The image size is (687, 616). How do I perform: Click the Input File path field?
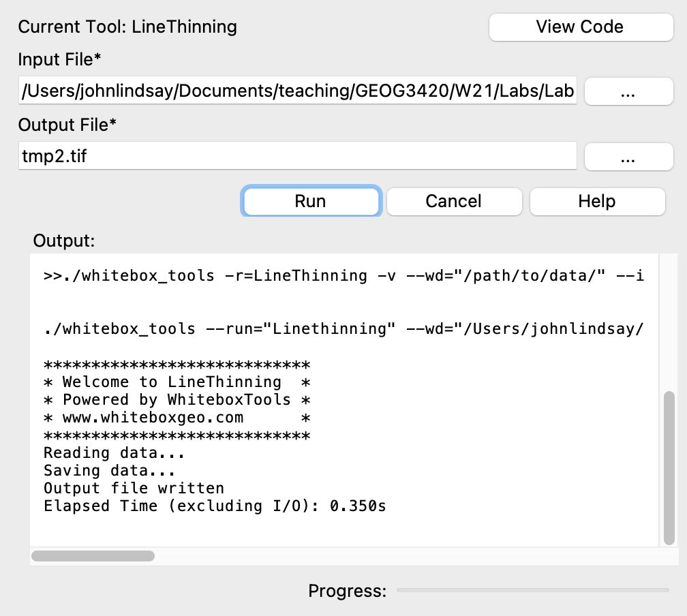(297, 91)
